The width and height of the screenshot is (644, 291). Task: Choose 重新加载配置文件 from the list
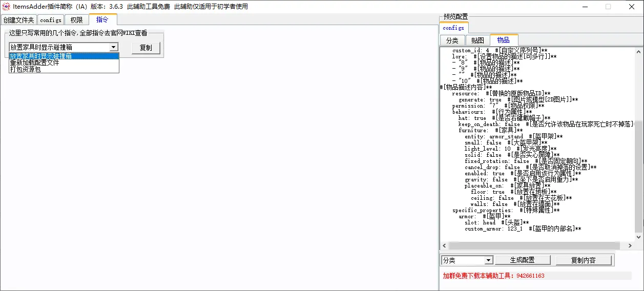click(64, 63)
